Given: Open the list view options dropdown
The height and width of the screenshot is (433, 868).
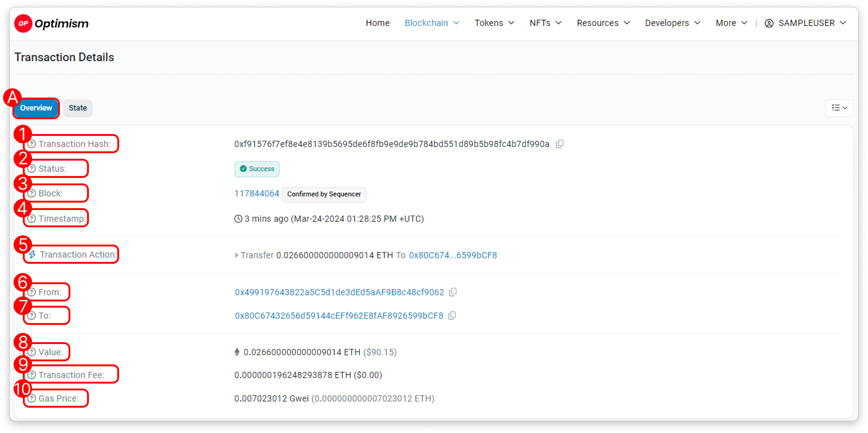Looking at the screenshot, I should pyautogui.click(x=839, y=108).
